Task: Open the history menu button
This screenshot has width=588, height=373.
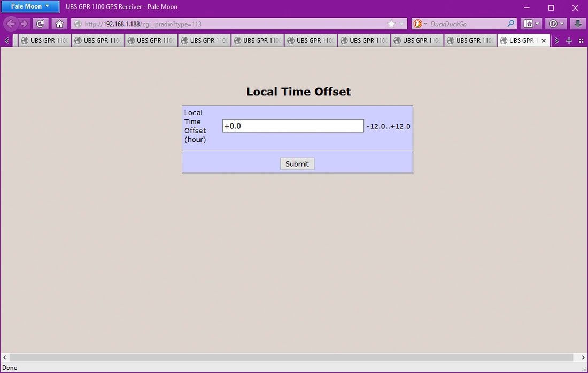Action: click(556, 24)
